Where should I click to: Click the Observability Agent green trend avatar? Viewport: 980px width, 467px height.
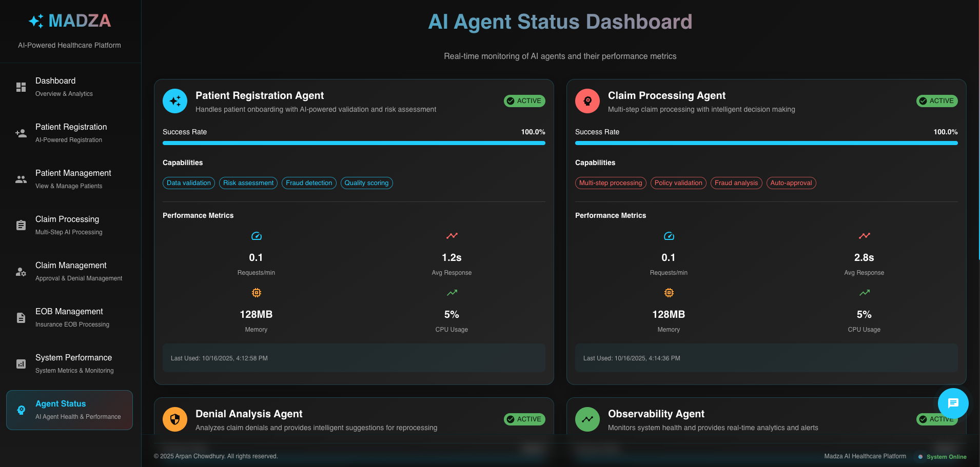pyautogui.click(x=587, y=419)
